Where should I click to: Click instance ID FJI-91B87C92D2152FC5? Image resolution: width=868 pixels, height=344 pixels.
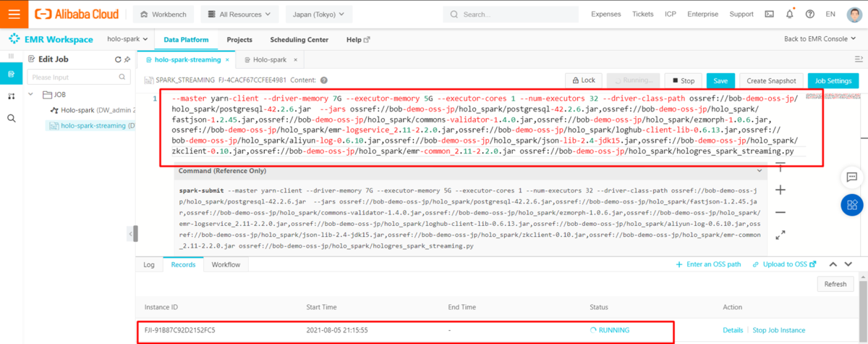pyautogui.click(x=179, y=330)
